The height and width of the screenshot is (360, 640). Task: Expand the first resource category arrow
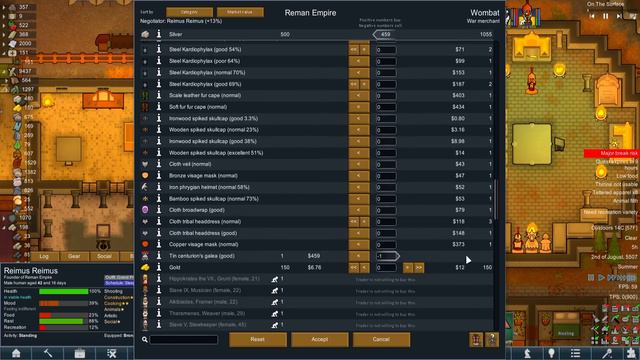4,7
